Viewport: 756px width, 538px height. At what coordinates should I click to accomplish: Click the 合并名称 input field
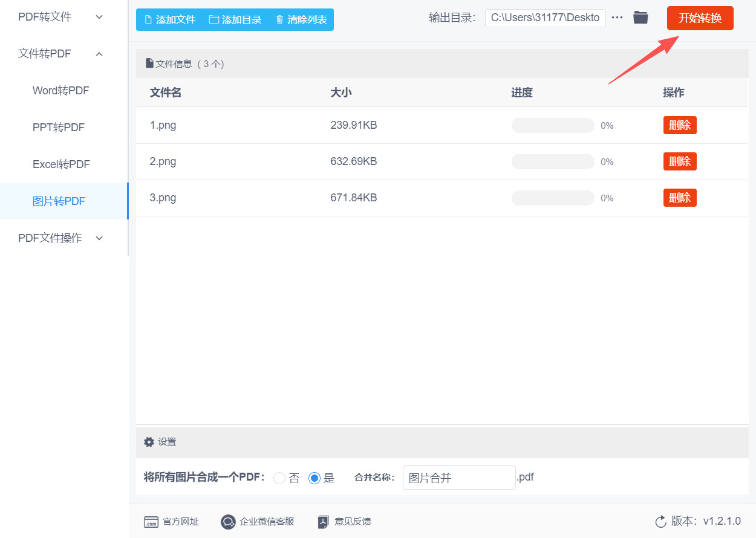[x=459, y=478]
